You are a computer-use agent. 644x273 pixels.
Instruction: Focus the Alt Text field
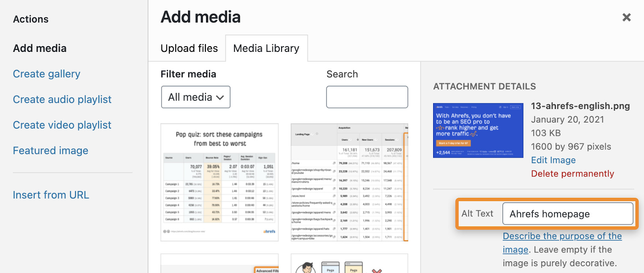click(x=567, y=213)
